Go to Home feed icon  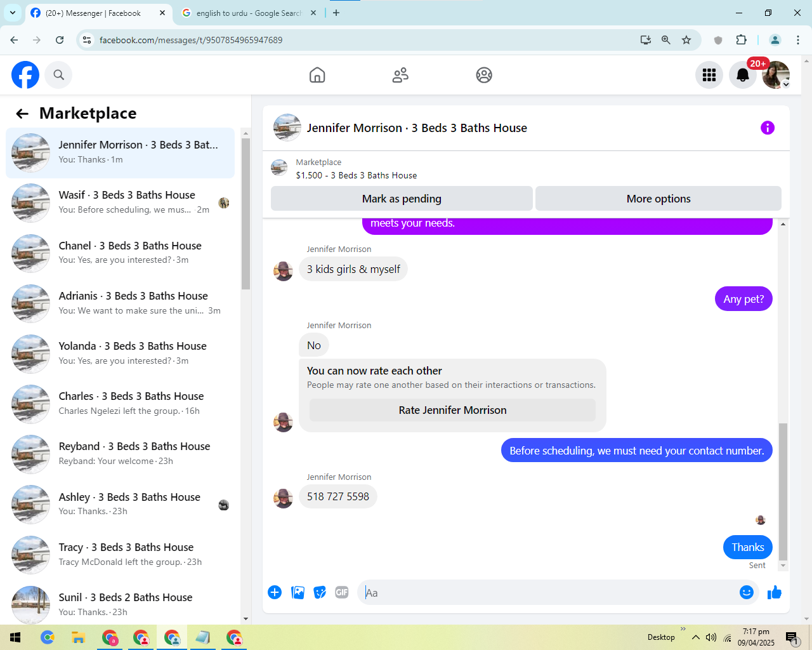317,75
